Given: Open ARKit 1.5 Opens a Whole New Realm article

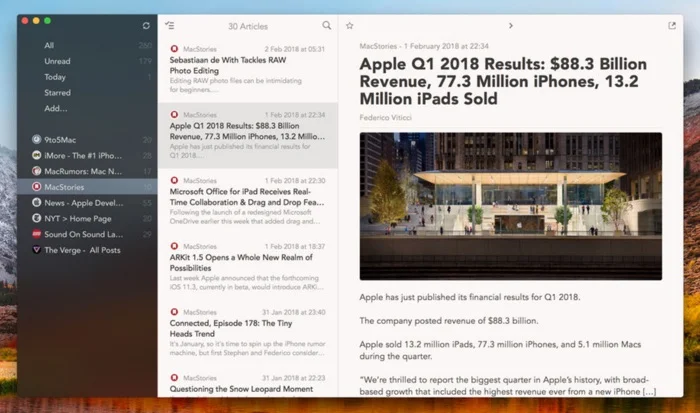Looking at the screenshot, I should pos(248,267).
